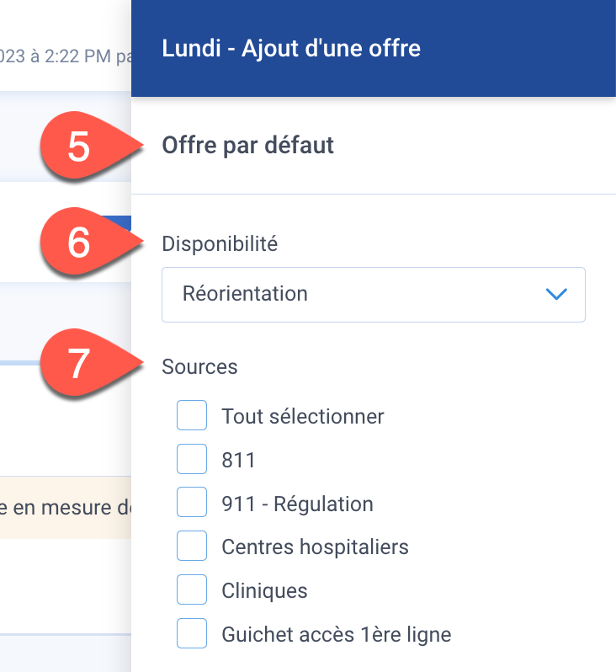Screen dimensions: 616x672
Task: Click the Tout sélectionner label text
Action: click(303, 417)
